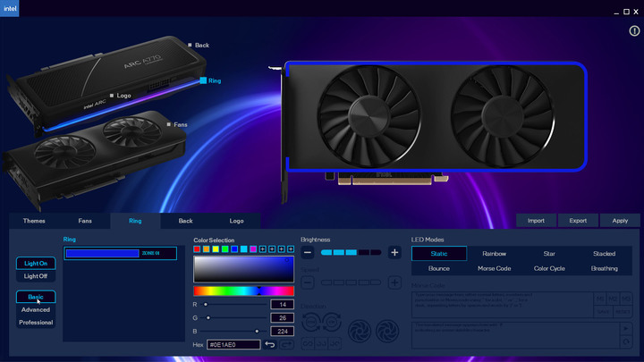Click the Speed plus button
Image resolution: width=644 pixels, height=362 pixels.
(394, 282)
